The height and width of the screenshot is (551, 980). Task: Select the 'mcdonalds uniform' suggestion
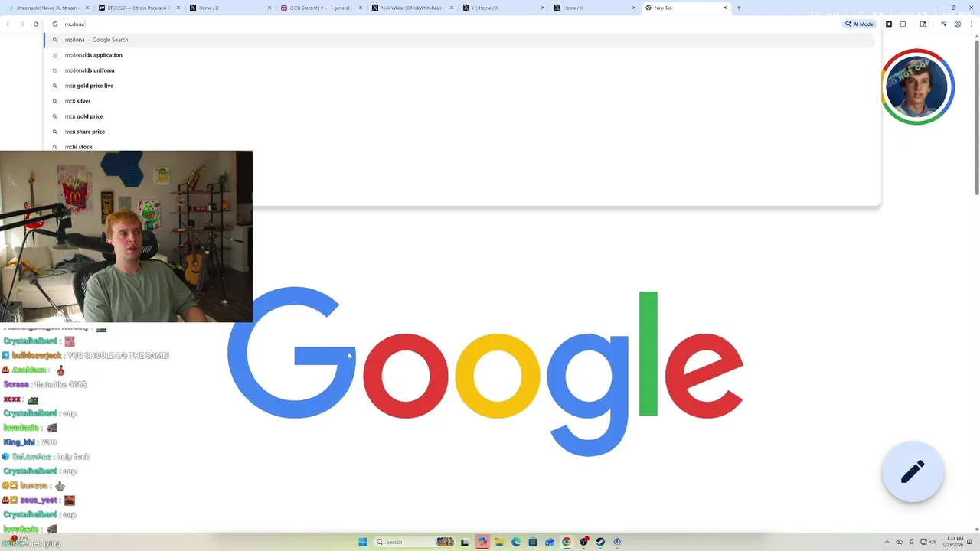click(x=459, y=70)
